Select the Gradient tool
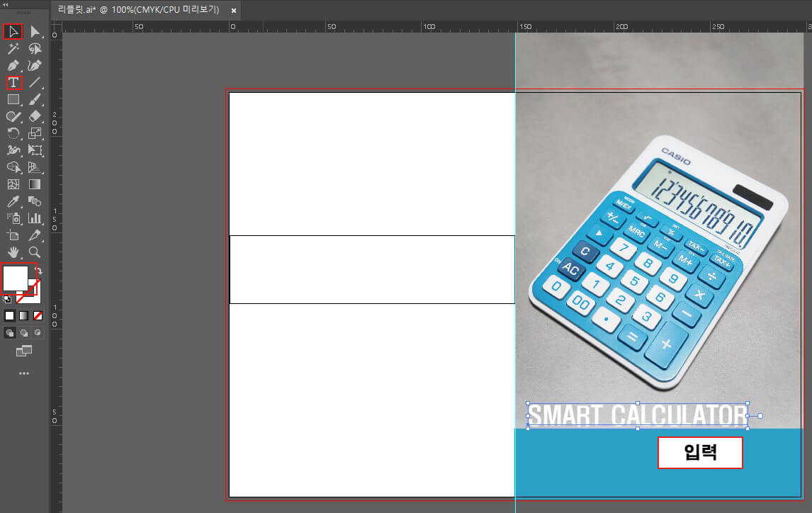 [35, 184]
